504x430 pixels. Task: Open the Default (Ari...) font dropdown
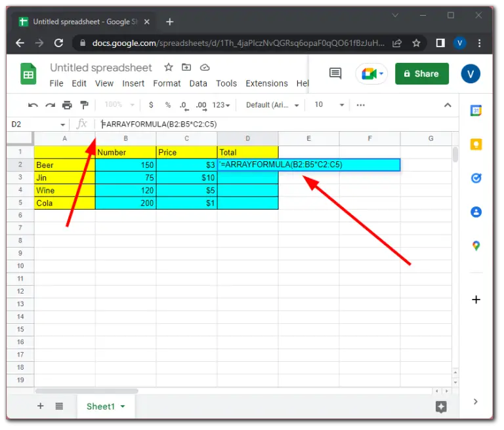pos(272,106)
